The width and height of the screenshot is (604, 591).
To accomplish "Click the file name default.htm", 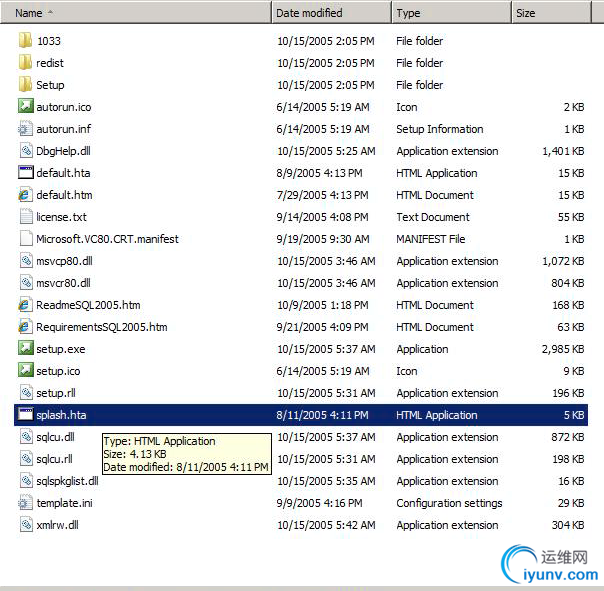I will pos(64,195).
